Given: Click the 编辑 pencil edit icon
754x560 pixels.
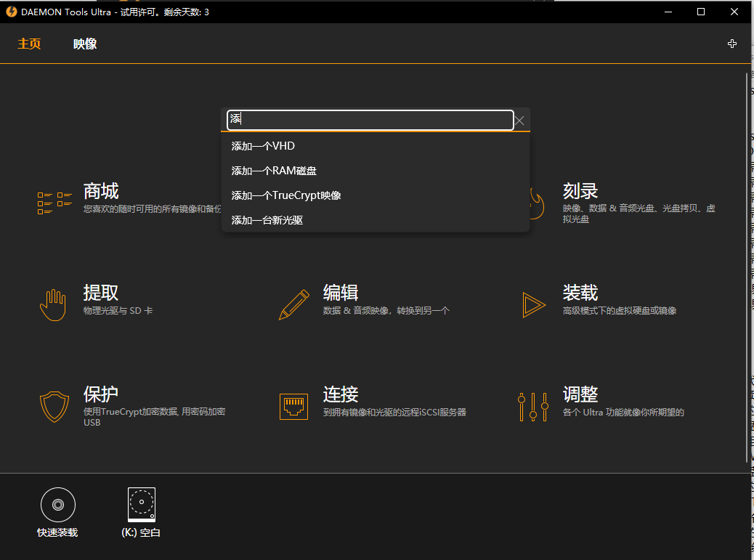Looking at the screenshot, I should (x=293, y=303).
